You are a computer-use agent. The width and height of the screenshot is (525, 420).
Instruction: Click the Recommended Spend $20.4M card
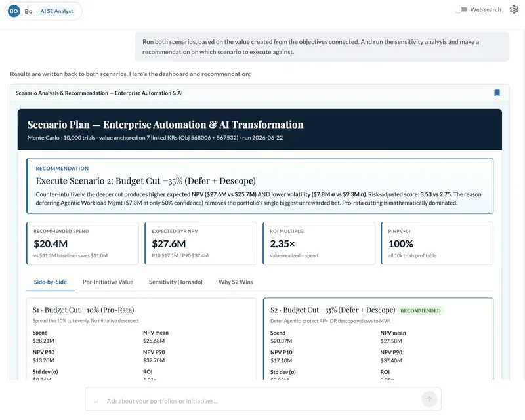point(83,243)
